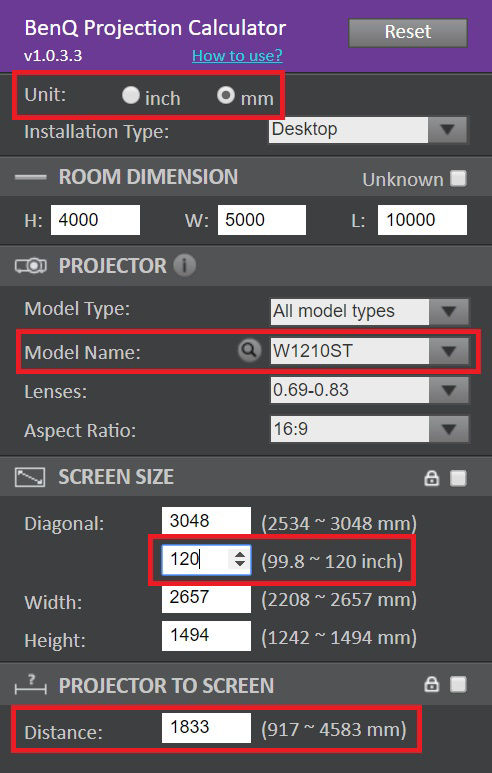Click the model name search magnifier icon
The width and height of the screenshot is (492, 773).
(x=249, y=351)
